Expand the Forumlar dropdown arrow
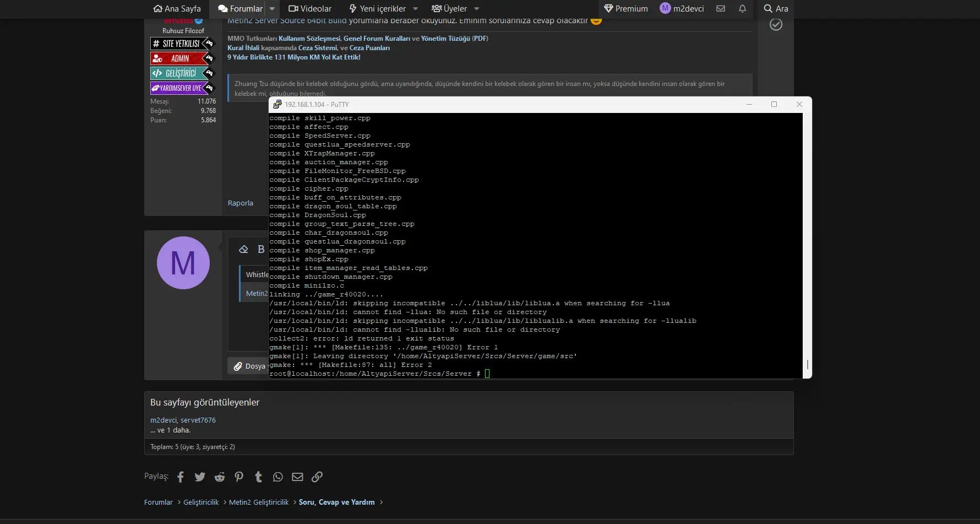980x524 pixels. coord(272,9)
